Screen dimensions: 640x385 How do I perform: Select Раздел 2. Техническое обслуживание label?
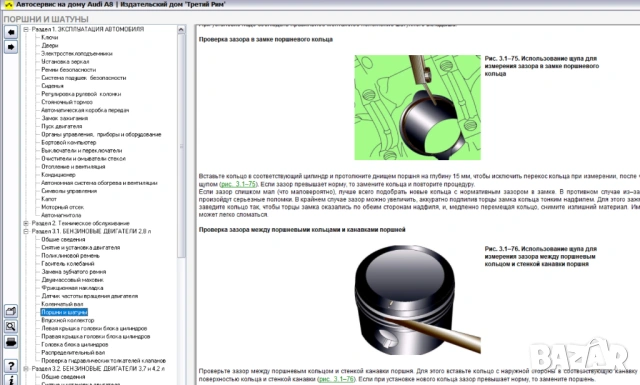81,223
